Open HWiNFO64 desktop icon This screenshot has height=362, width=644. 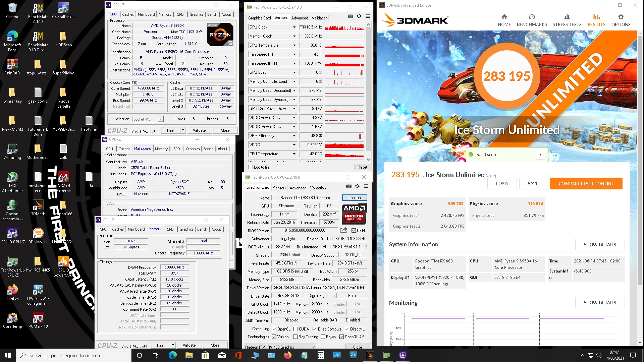(x=38, y=295)
